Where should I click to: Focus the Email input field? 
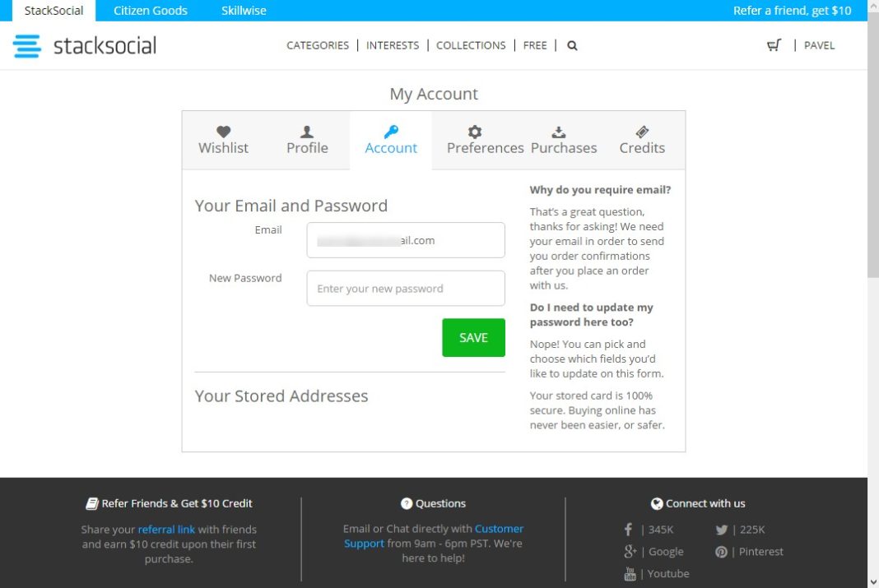(406, 240)
